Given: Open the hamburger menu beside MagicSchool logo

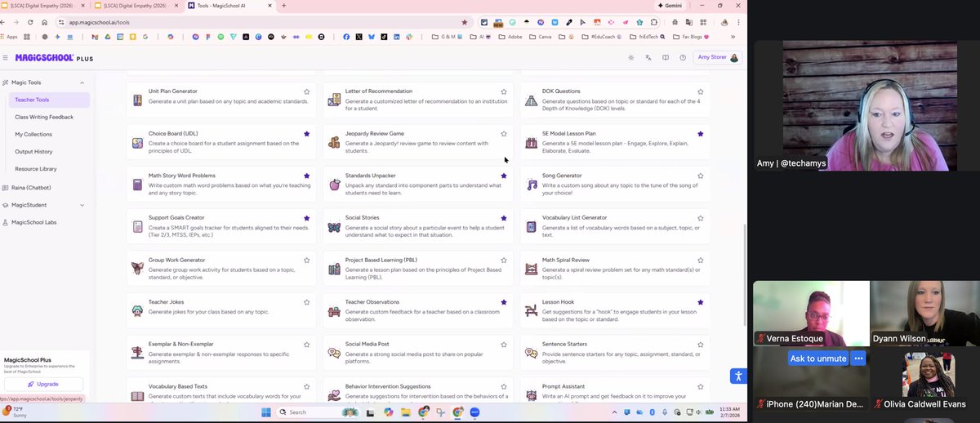Looking at the screenshot, I should (x=6, y=58).
